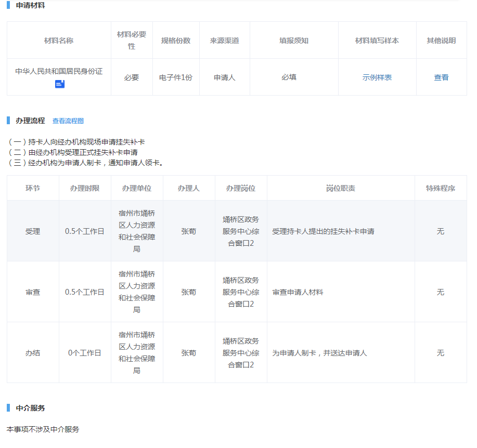477x448 pixels.
Task: Click the blue document icon under 居民身份证
Action: coord(60,84)
